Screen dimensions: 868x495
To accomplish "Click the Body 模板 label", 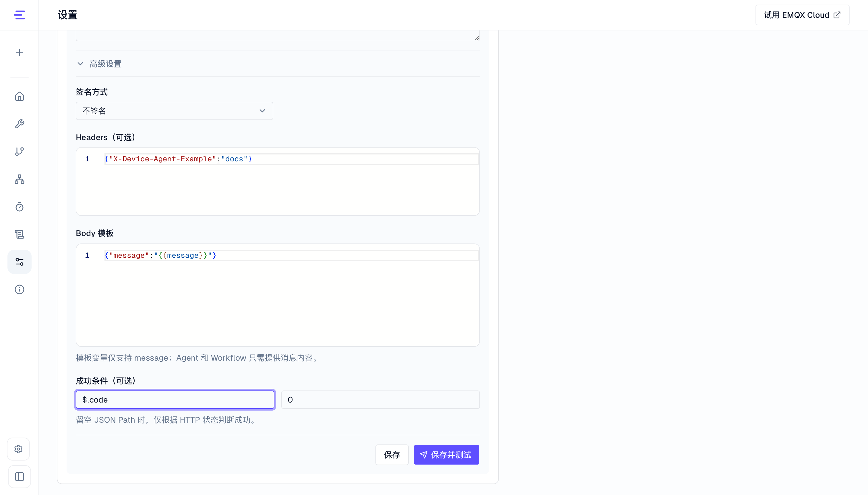I will coord(94,233).
